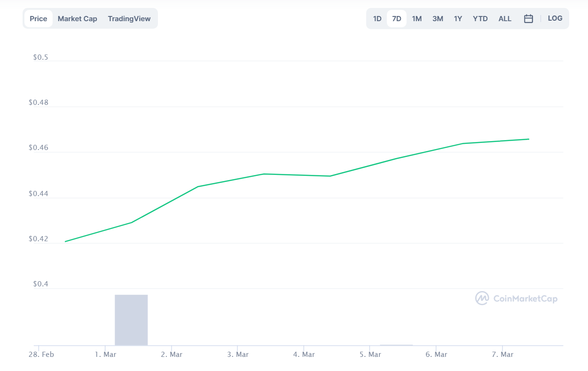Select the 1D time range
Viewport: 588px width, 371px height.
[377, 19]
